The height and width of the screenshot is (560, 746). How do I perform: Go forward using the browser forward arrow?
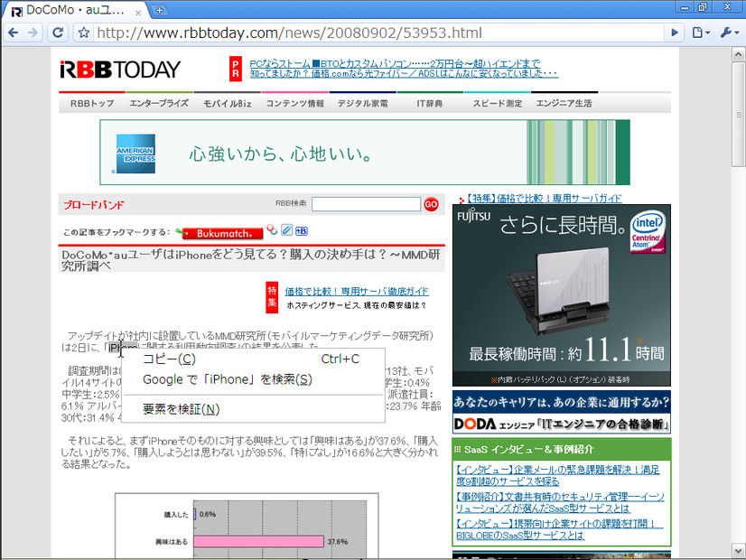[x=33, y=33]
